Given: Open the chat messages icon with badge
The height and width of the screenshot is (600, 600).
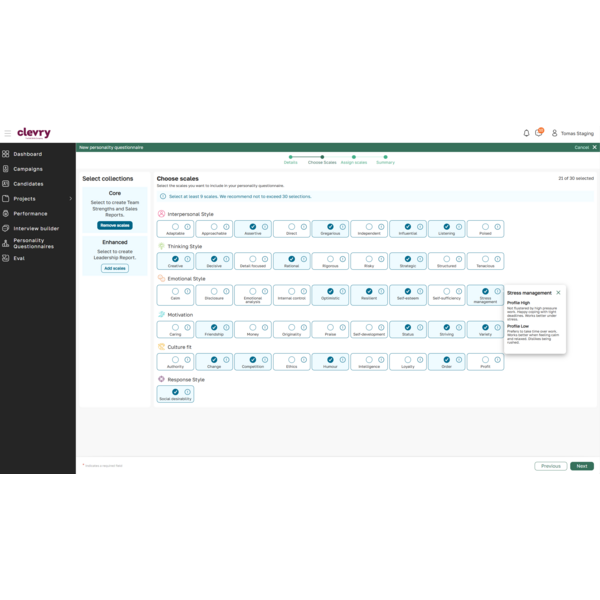Looking at the screenshot, I should click(539, 132).
